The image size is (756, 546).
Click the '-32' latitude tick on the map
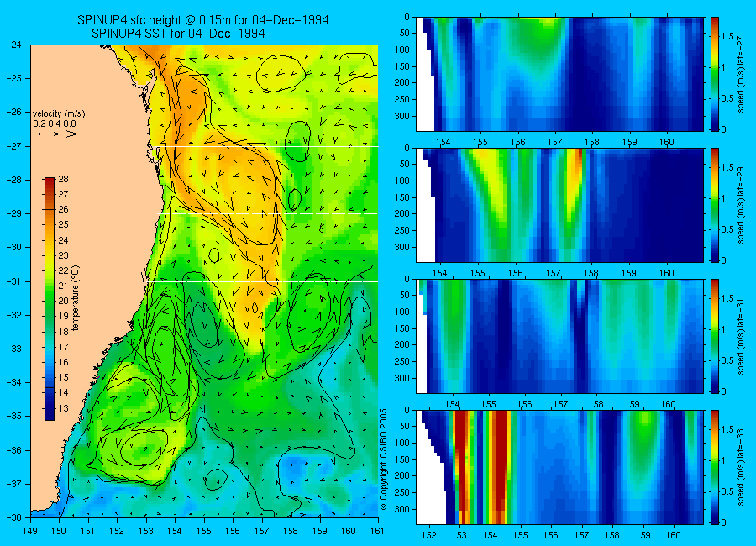pyautogui.click(x=13, y=315)
